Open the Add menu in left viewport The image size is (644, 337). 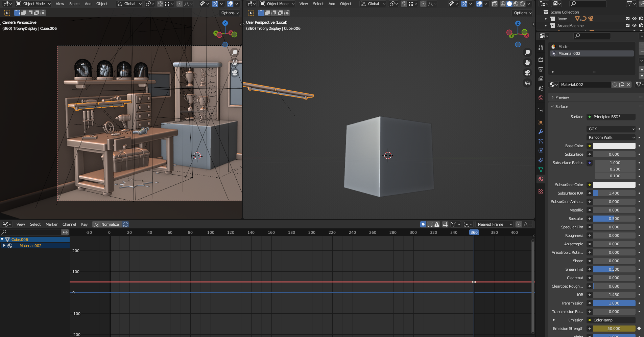pyautogui.click(x=88, y=4)
